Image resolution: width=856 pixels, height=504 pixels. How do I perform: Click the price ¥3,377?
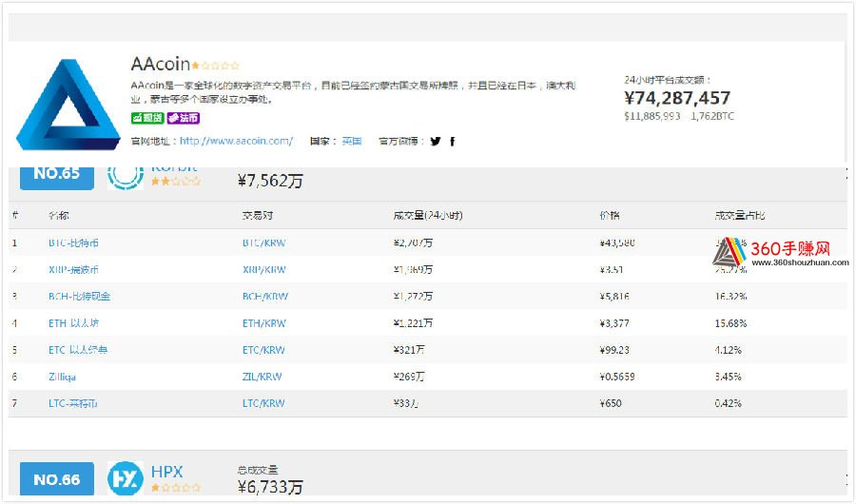coord(614,323)
